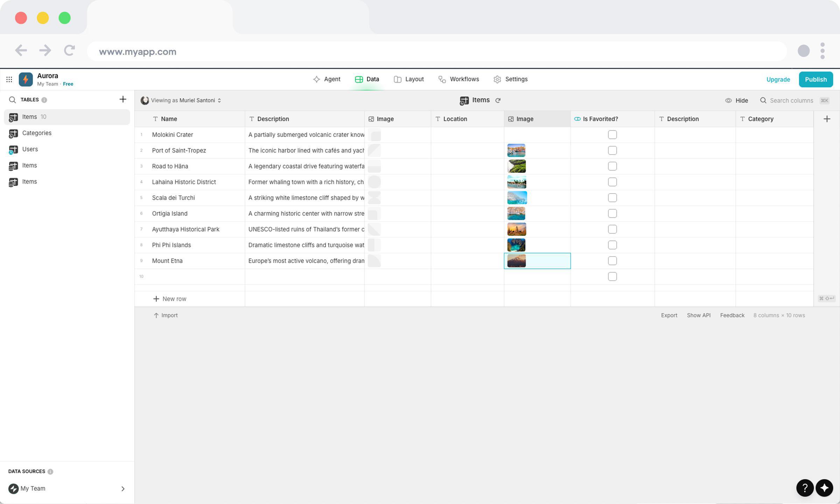Screen dimensions: 840x504
Task: Add a new column with plus icon
Action: 827,119
